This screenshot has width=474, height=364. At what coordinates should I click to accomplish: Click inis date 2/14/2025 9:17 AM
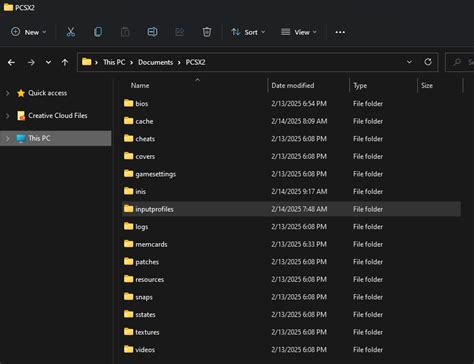tap(299, 191)
